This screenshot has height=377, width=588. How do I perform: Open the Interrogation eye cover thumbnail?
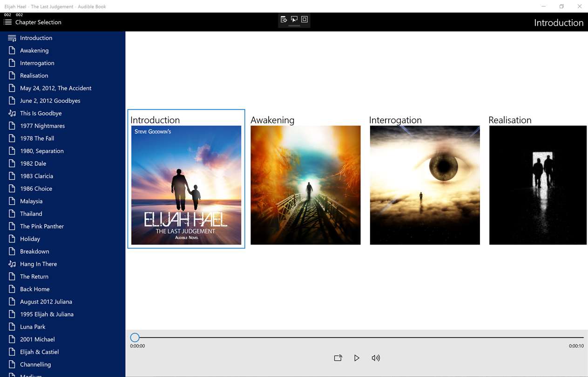pos(425,185)
